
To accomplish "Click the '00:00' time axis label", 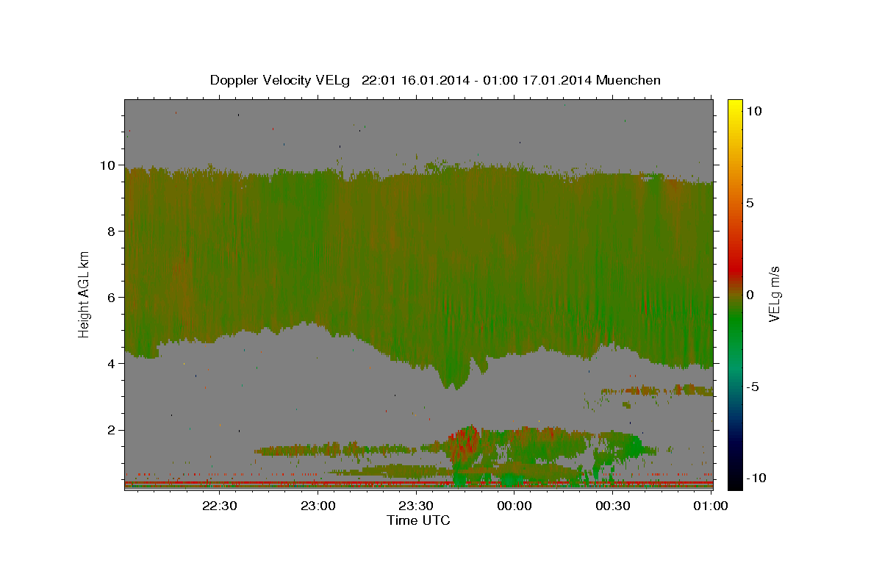I will point(514,506).
